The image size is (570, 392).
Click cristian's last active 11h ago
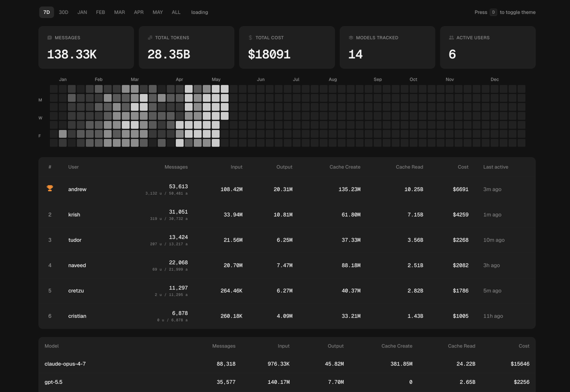(x=493, y=316)
